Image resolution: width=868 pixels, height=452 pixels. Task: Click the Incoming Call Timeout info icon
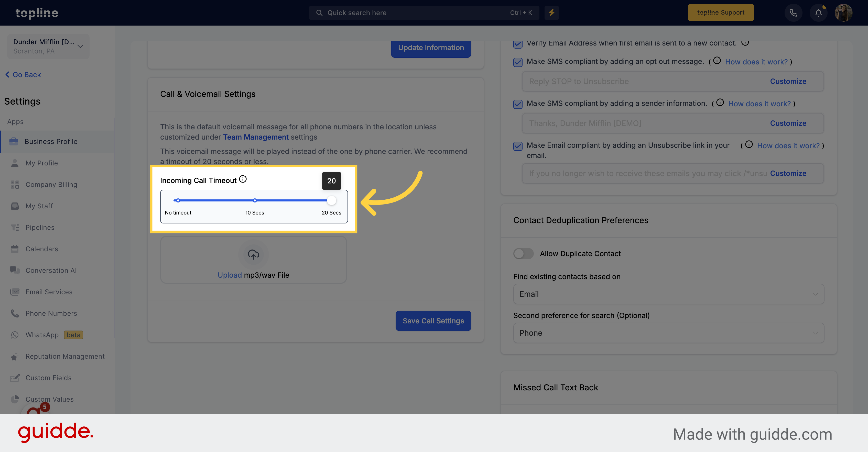pos(243,179)
